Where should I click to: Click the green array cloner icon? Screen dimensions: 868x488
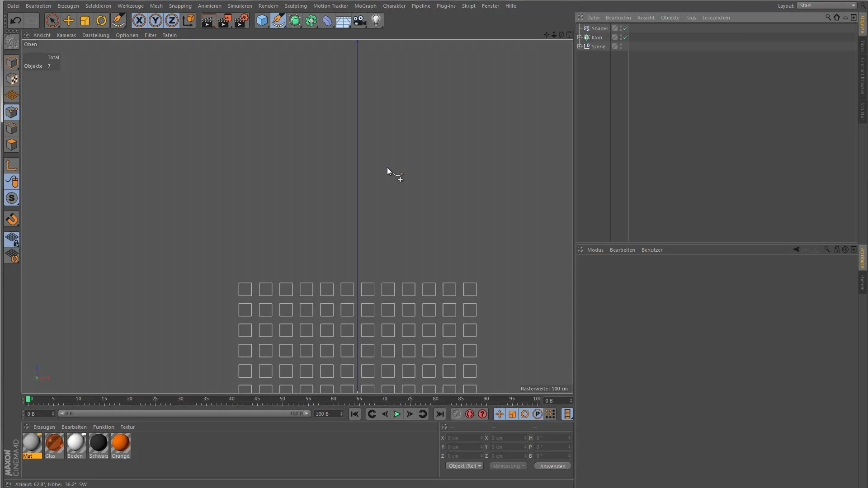coord(311,20)
